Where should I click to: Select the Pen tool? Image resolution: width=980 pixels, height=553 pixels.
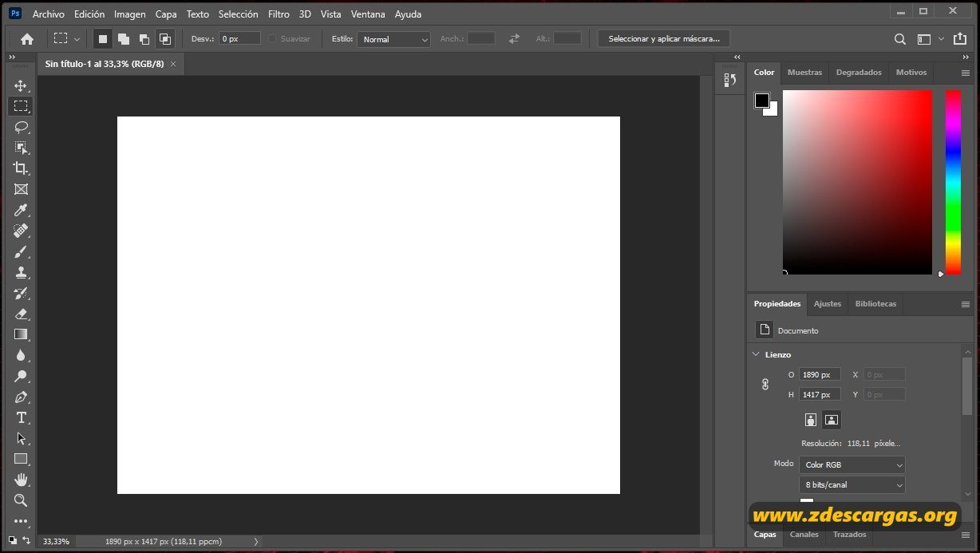(21, 397)
